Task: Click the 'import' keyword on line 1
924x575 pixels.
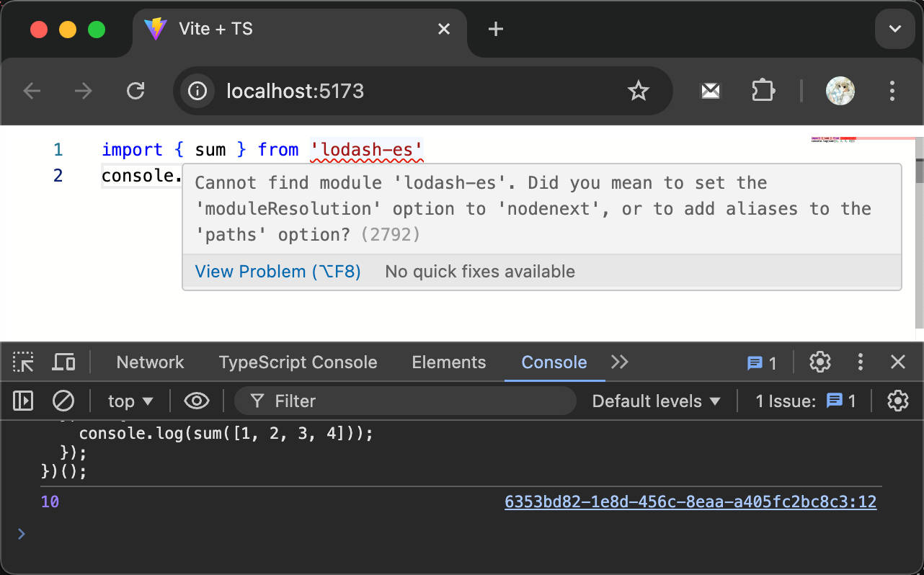Action: tap(133, 150)
